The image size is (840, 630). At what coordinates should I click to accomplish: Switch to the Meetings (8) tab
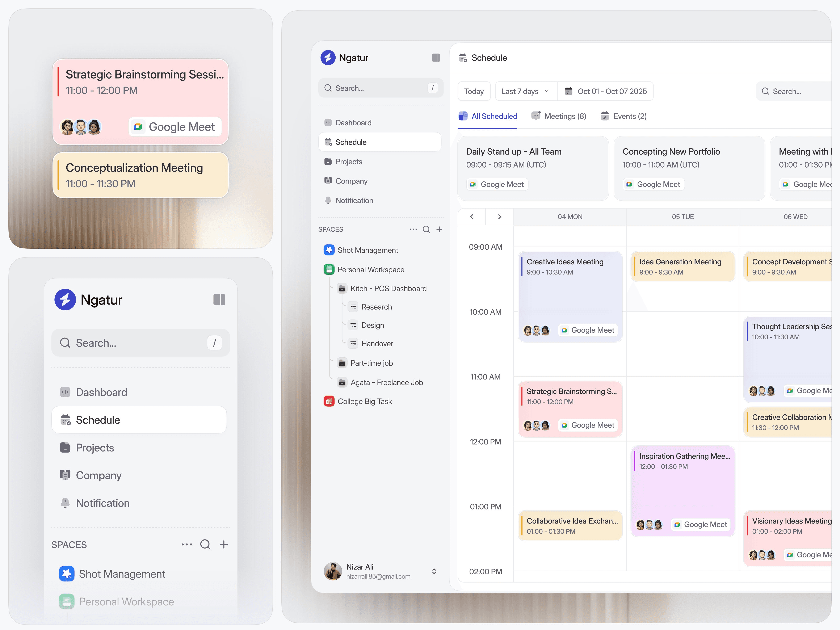559,116
